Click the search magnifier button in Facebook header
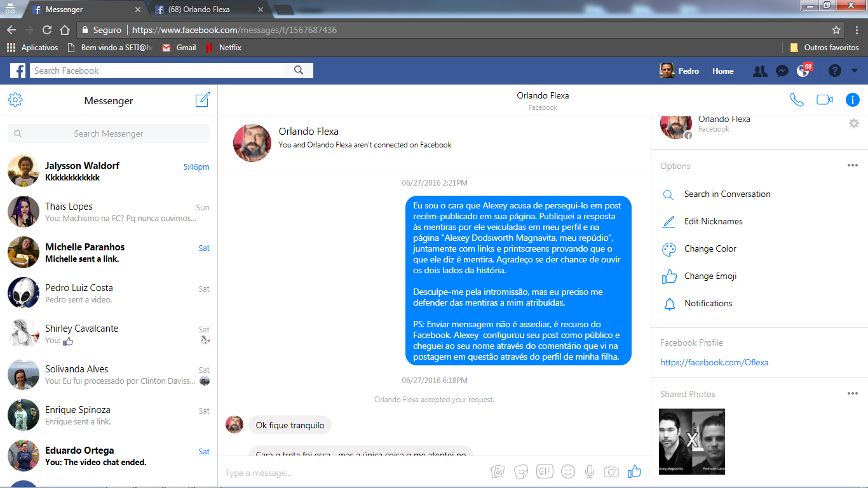 (299, 71)
